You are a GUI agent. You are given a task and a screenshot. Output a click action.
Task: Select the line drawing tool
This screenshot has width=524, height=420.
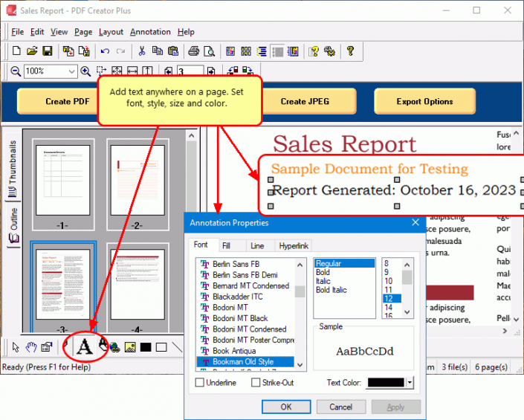pyautogui.click(x=177, y=347)
